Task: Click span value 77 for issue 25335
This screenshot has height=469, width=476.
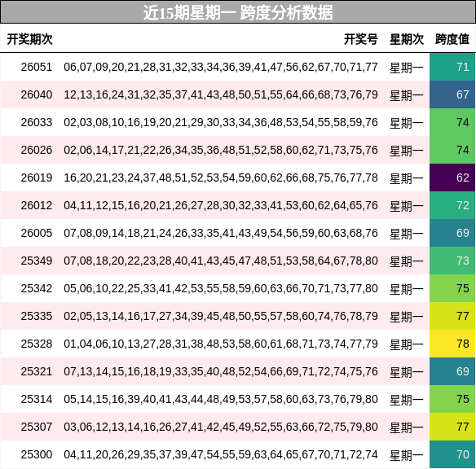Action: click(x=452, y=316)
